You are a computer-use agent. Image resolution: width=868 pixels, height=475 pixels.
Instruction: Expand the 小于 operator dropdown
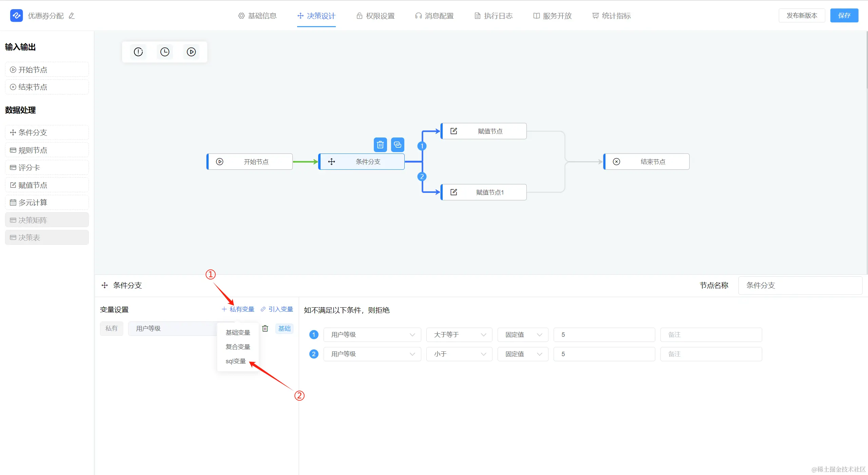click(459, 354)
